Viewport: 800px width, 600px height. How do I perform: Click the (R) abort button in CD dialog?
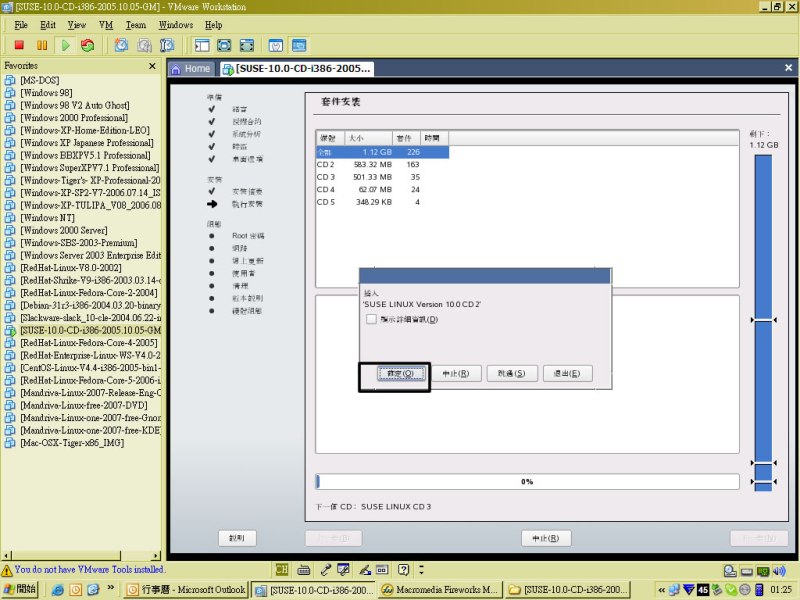pos(456,373)
